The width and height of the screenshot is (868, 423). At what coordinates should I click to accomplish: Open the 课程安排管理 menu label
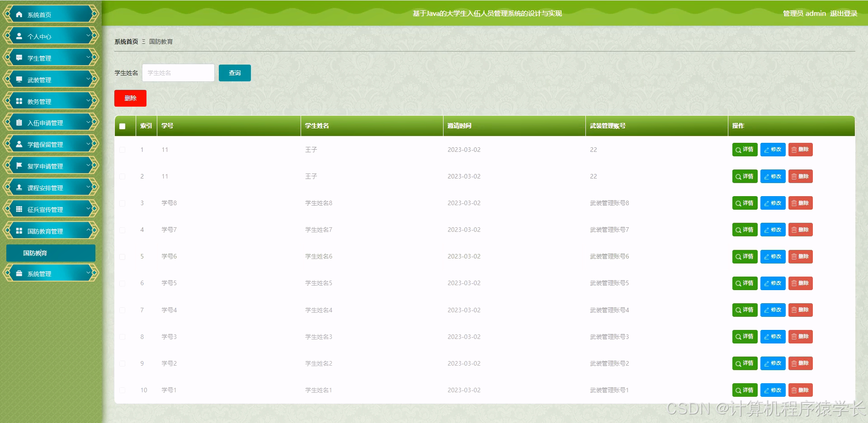(x=45, y=188)
